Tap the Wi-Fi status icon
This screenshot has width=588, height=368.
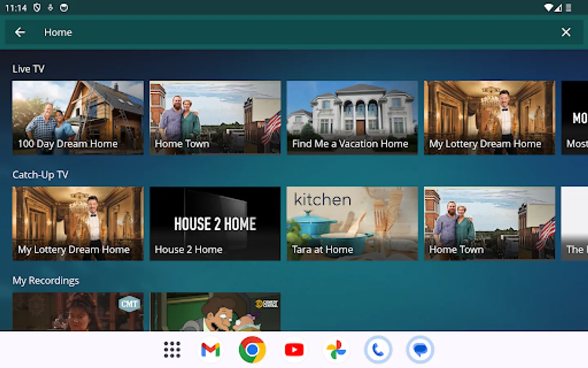[x=549, y=7]
